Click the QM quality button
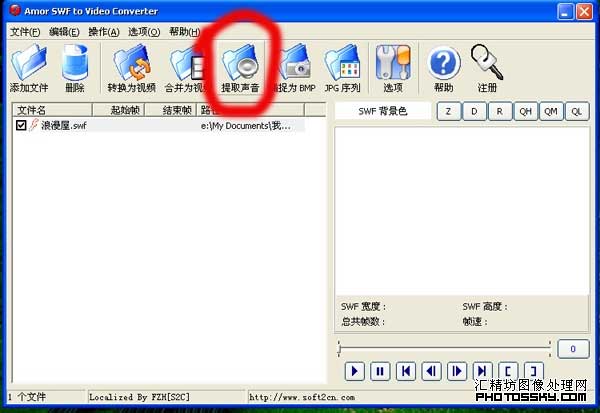This screenshot has height=413, width=600. (x=551, y=111)
